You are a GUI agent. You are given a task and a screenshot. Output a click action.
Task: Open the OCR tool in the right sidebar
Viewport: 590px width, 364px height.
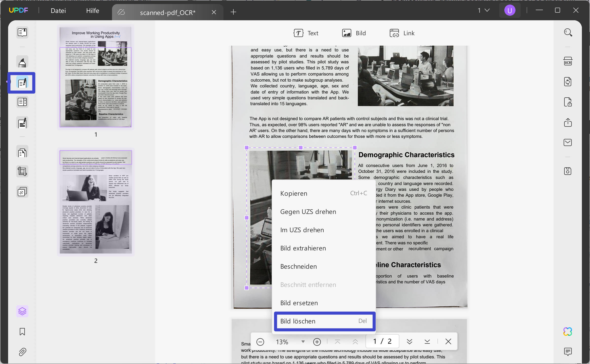point(568,61)
